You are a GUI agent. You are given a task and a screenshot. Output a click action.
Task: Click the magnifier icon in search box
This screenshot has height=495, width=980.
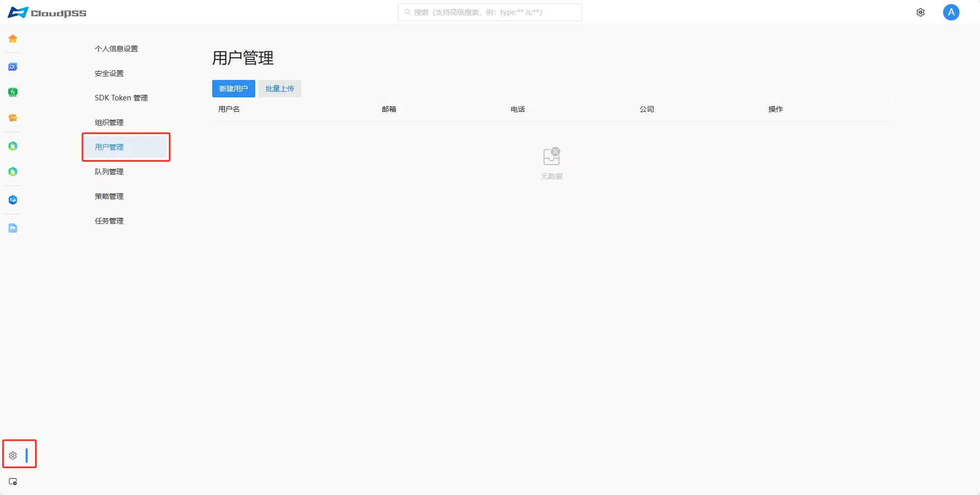tap(407, 12)
